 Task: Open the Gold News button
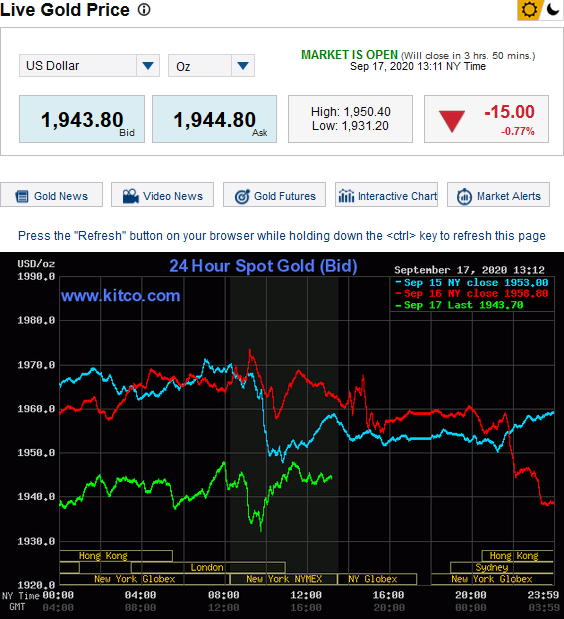pos(51,195)
